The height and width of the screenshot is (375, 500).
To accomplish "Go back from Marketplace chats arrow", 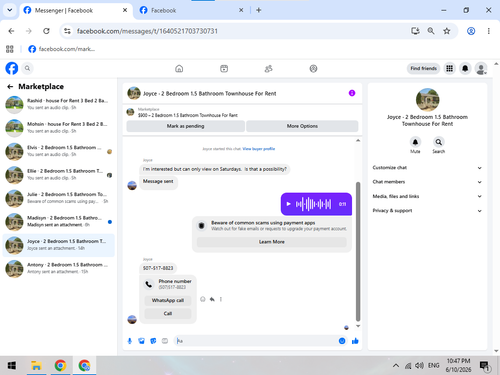I will (x=10, y=87).
